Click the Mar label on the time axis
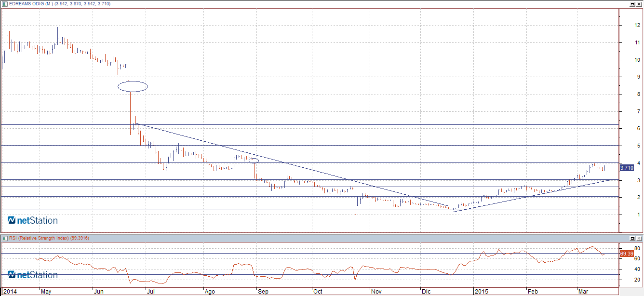Screen dimensions: 644x296 [x=583, y=292]
